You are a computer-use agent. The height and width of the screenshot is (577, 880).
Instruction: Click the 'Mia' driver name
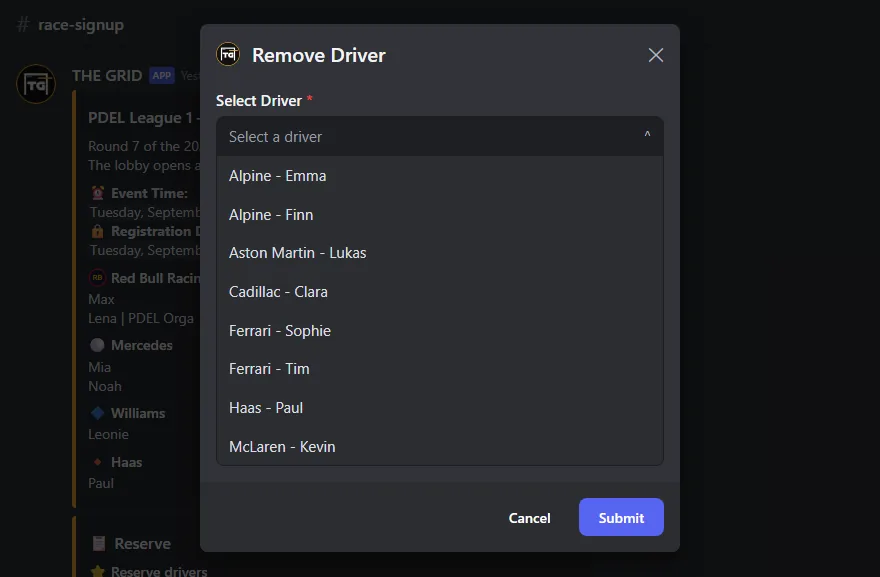tap(99, 367)
